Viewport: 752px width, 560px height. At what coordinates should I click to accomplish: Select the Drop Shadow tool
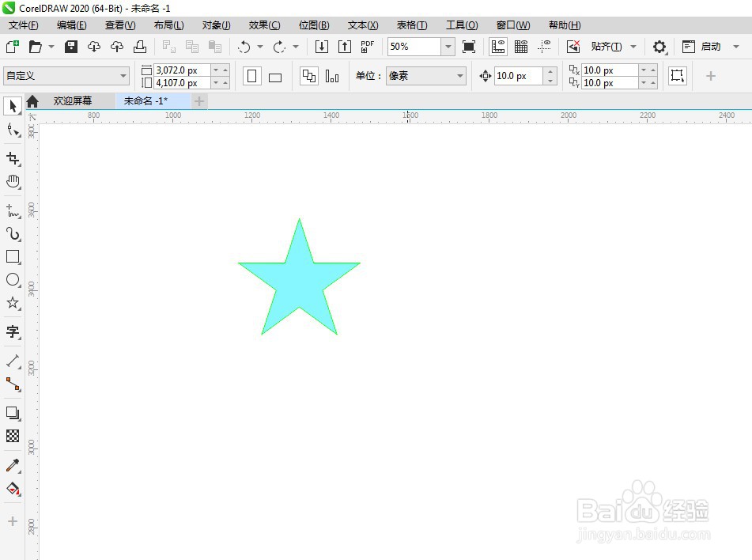pos(13,413)
